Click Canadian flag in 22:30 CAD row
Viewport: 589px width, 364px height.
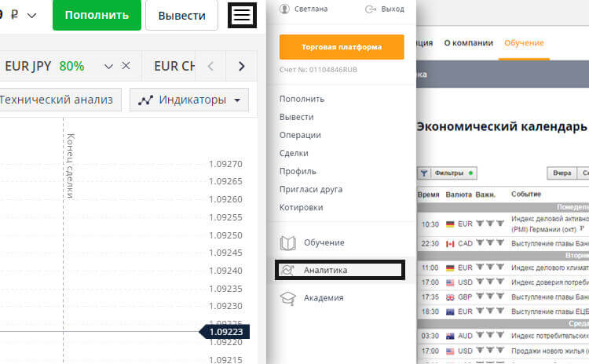(x=450, y=244)
